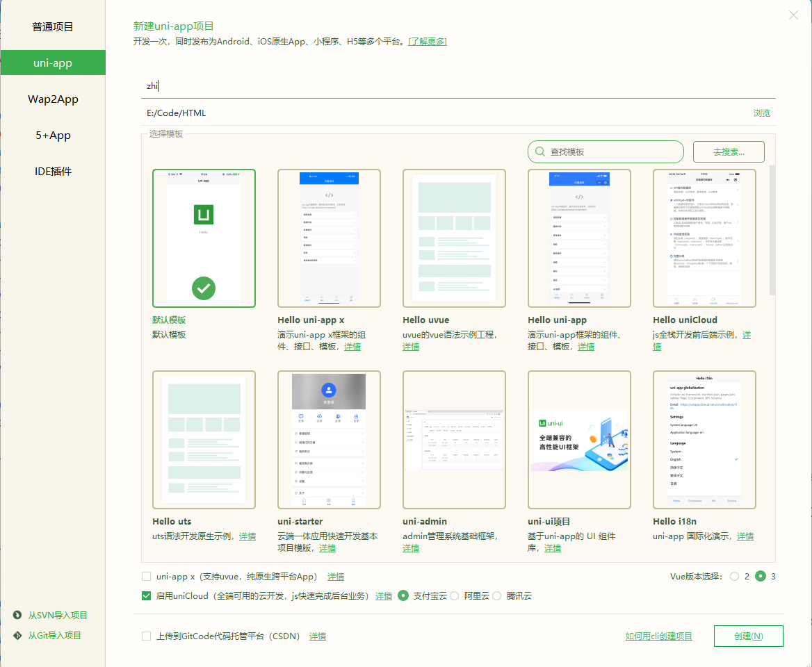The width and height of the screenshot is (812, 667).
Task: Uncheck the 启用uniCloud checkbox
Action: click(x=147, y=595)
